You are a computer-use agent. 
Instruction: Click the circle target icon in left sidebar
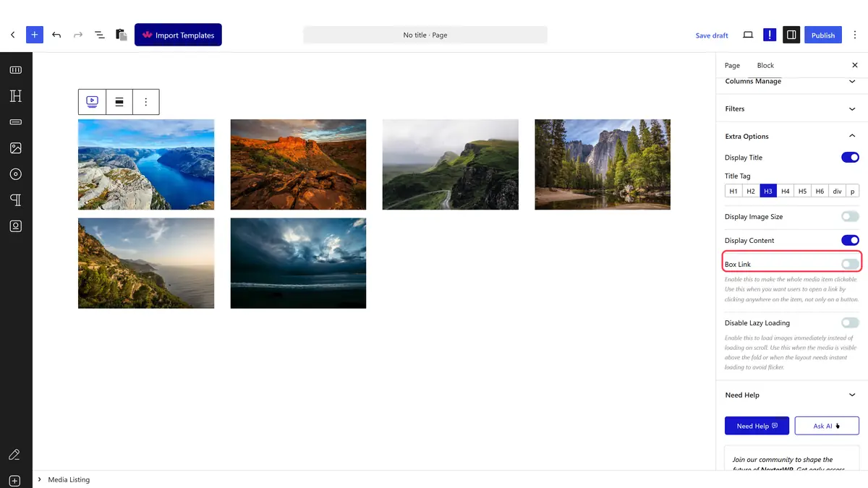[x=16, y=174]
